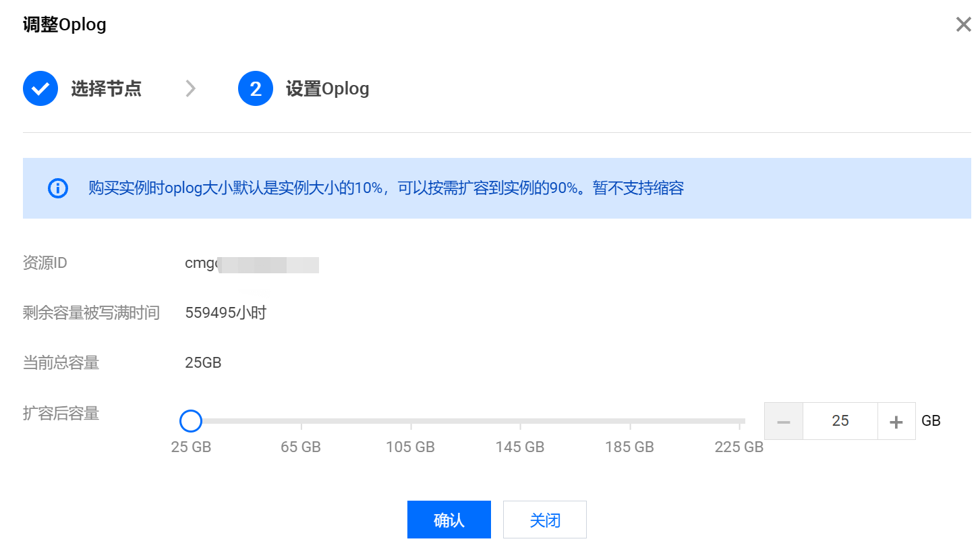The height and width of the screenshot is (556, 980).
Task: Select the masked 资源ID value text
Action: (x=252, y=265)
